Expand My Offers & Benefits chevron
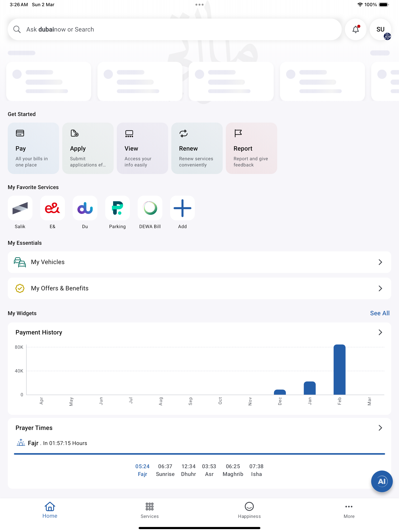399x532 pixels. (380, 288)
